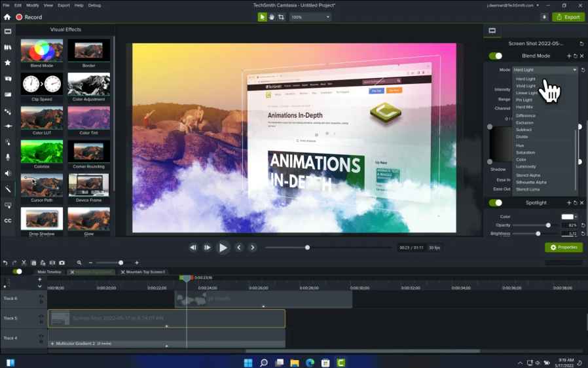This screenshot has width=588, height=368.
Task: Open the Modify menu
Action: 33,5
